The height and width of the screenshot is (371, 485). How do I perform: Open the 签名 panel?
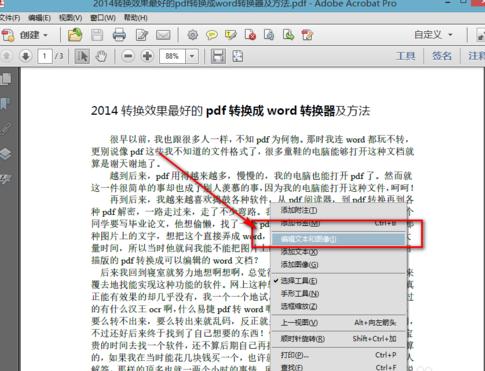point(442,56)
